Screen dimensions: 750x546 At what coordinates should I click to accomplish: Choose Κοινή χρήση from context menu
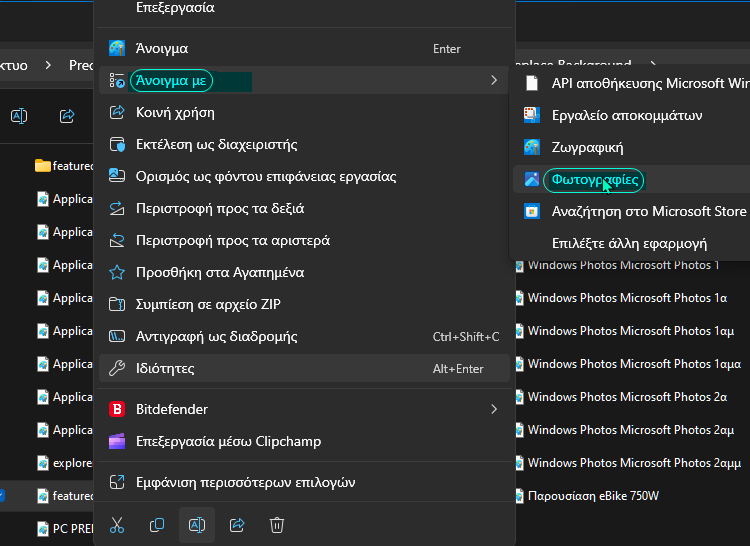point(304,112)
